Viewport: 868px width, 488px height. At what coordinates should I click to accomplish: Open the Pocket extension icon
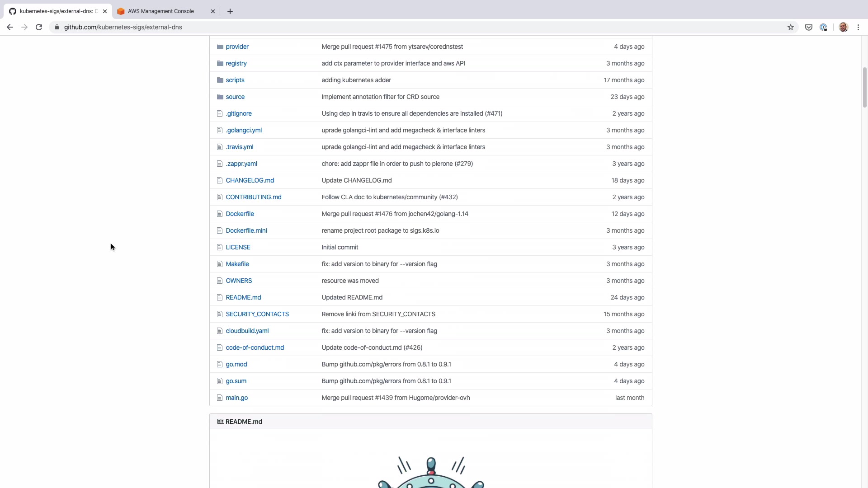click(809, 27)
